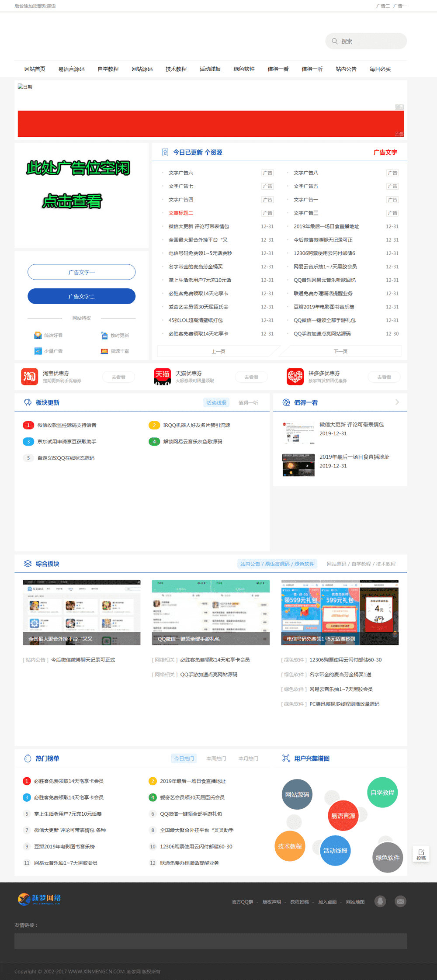Switch to 本周热门 tab
Image resolution: width=437 pixels, height=980 pixels.
[x=216, y=758]
